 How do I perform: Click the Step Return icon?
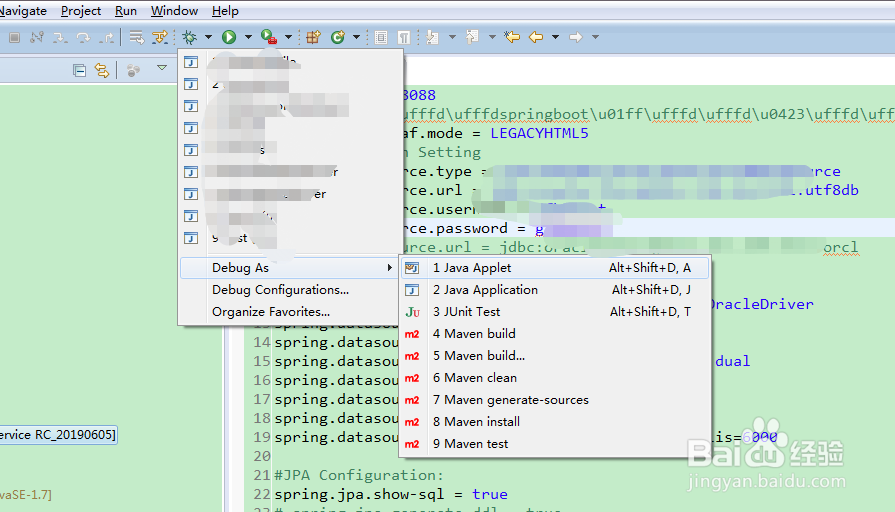(x=106, y=38)
